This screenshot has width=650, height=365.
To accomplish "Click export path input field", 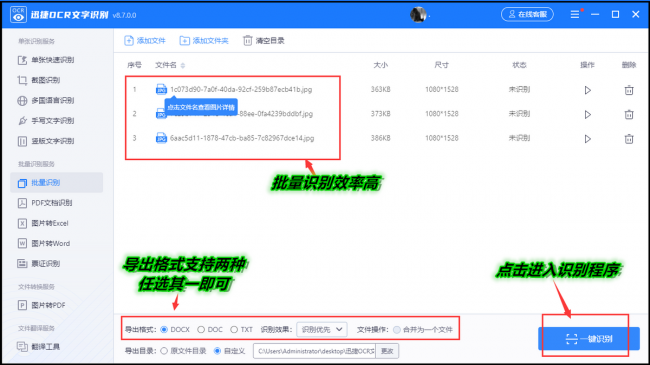I will (314, 351).
